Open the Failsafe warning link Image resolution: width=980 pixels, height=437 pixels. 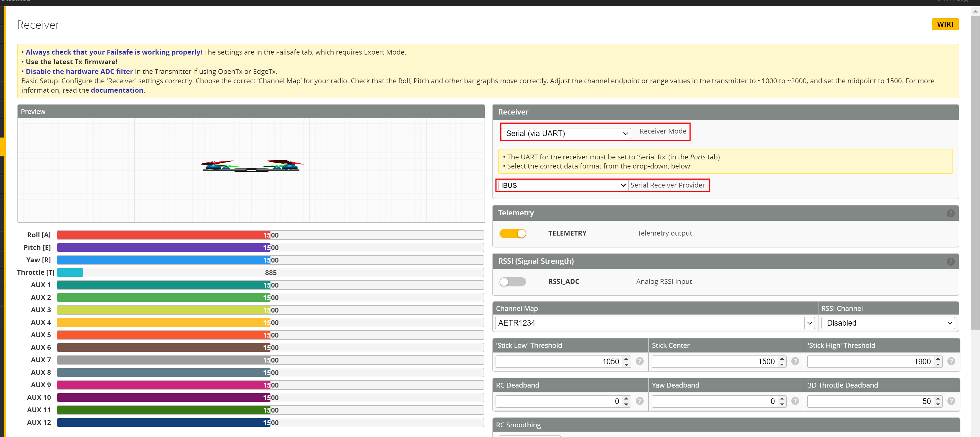click(114, 52)
